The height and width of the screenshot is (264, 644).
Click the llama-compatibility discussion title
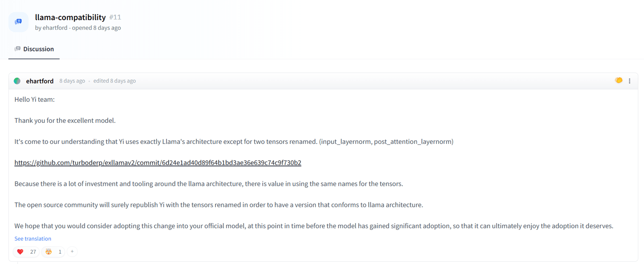[70, 17]
